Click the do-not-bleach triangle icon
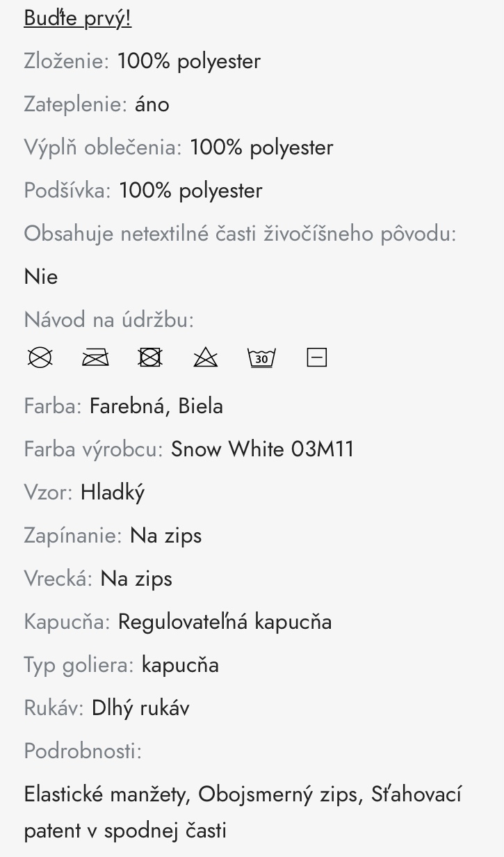This screenshot has height=857, width=504. [205, 358]
